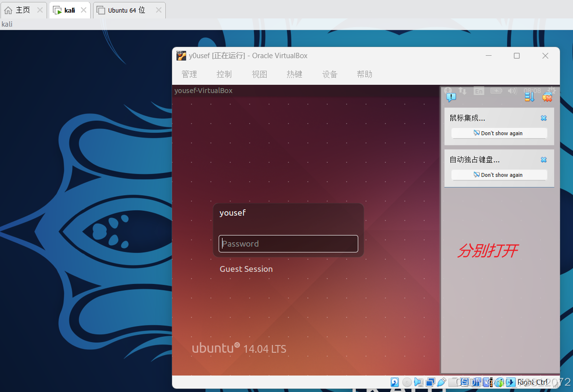Click the delete all notifications icon
Screen dimensions: 573x392
(547, 97)
